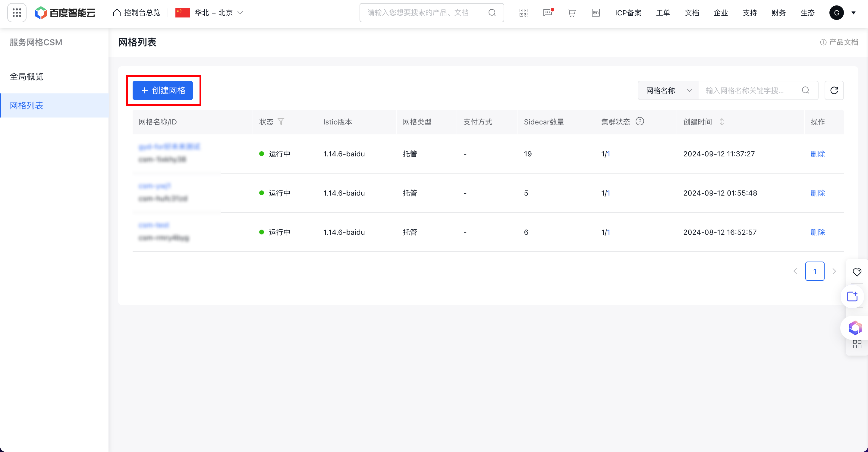This screenshot has height=452, width=868.
Task: Click the mesh name search magnifier icon
Action: point(805,90)
